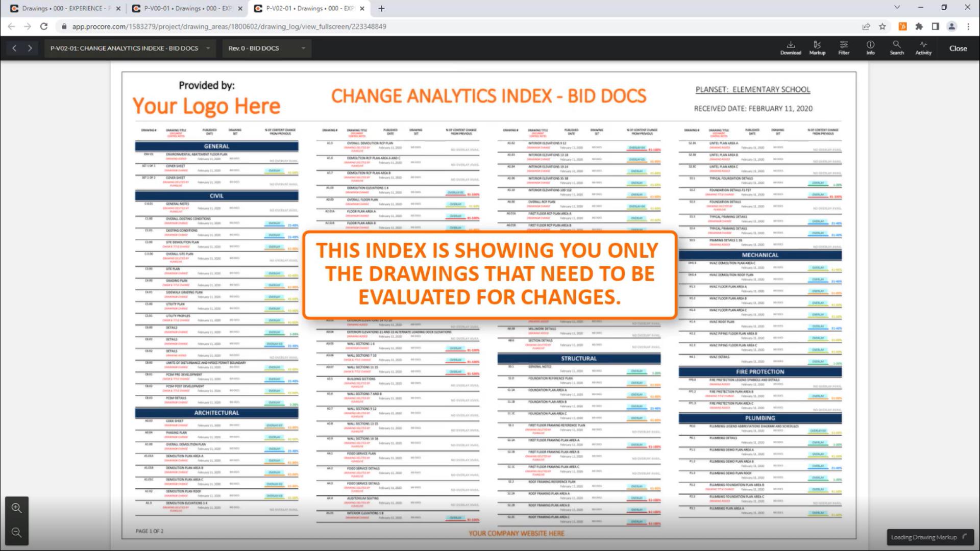Viewport: 980px width, 551px height.
Task: Zoom out with magnifier minus icon
Action: (x=17, y=533)
